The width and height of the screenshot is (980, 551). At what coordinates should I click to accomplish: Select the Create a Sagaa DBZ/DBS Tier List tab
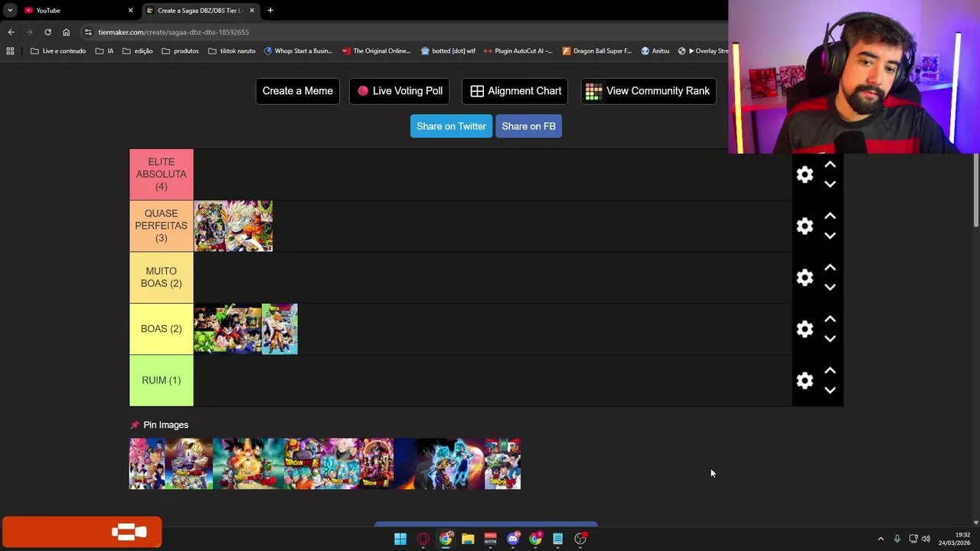point(199,11)
